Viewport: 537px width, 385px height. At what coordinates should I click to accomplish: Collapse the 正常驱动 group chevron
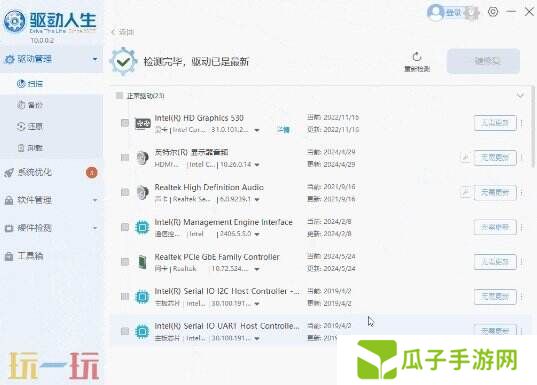click(520, 96)
